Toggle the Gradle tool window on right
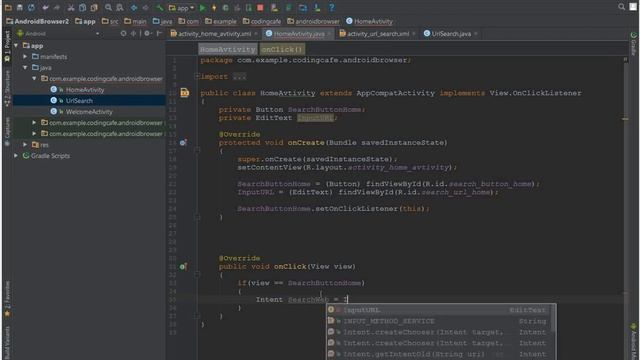 633,44
